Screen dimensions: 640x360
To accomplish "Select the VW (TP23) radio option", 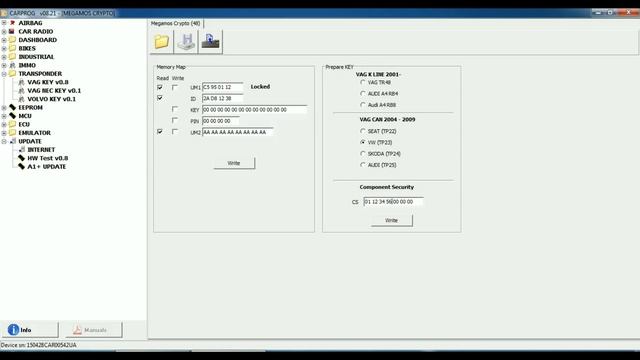I will (362, 142).
